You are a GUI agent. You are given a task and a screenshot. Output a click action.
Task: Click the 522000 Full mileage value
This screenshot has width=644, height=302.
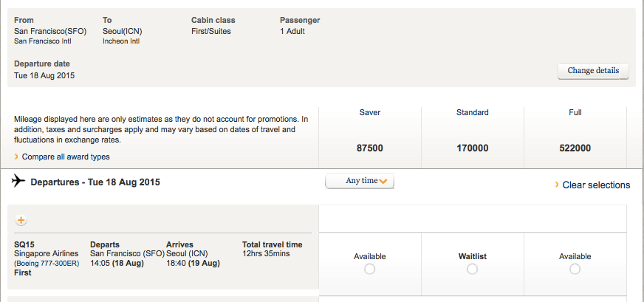[x=575, y=148]
